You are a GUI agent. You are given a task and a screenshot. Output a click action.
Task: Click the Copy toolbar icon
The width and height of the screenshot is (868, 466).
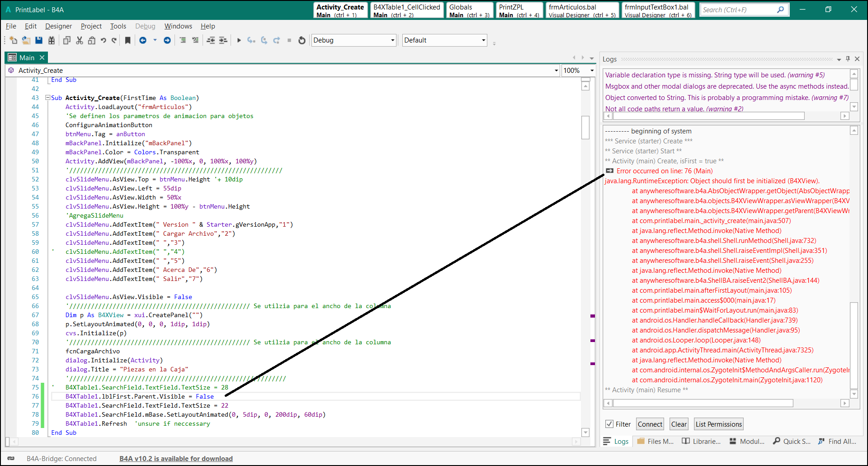pyautogui.click(x=67, y=40)
